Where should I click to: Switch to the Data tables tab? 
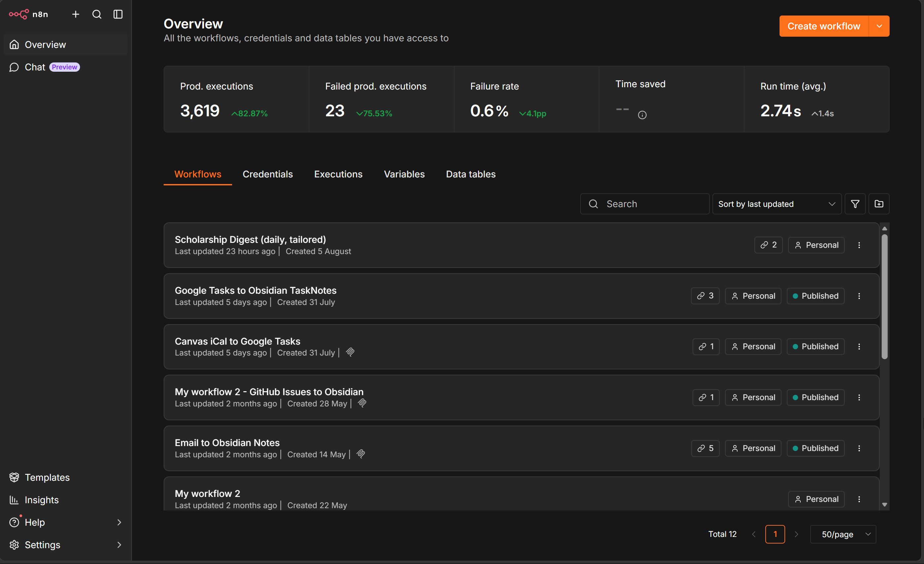[471, 174]
